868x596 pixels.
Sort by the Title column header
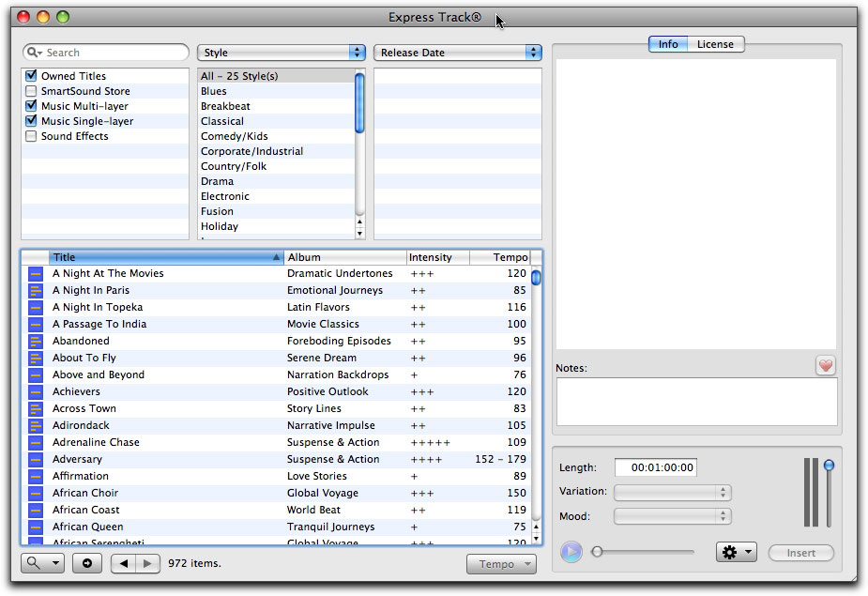pyautogui.click(x=166, y=257)
